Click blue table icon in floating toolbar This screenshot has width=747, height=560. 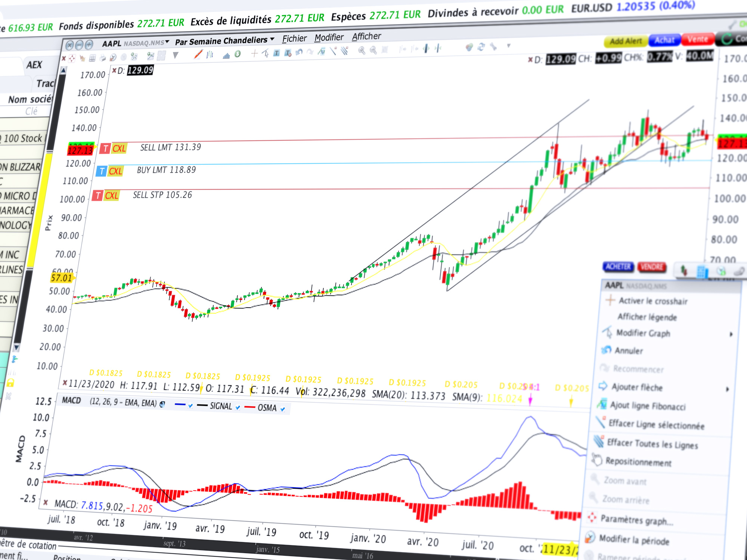coord(702,271)
